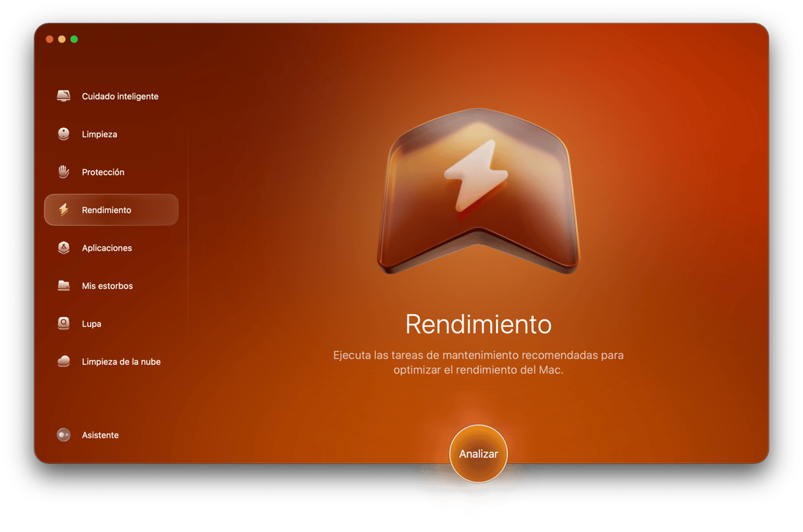
Task: Click the Lupa disk icon
Action: 63,324
